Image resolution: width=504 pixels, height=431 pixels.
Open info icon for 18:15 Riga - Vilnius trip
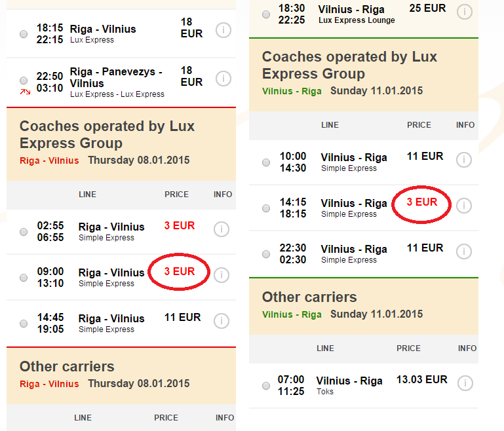point(223,30)
